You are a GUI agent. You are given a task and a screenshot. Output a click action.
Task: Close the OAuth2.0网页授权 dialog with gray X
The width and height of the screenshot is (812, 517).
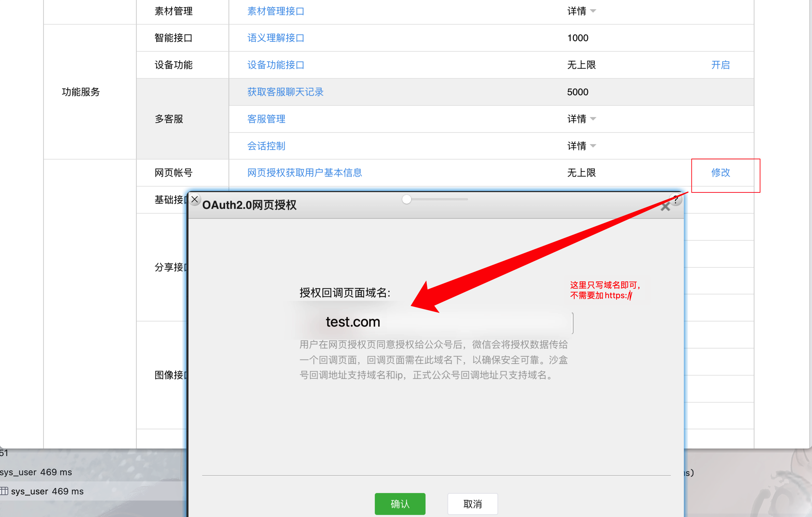665,207
